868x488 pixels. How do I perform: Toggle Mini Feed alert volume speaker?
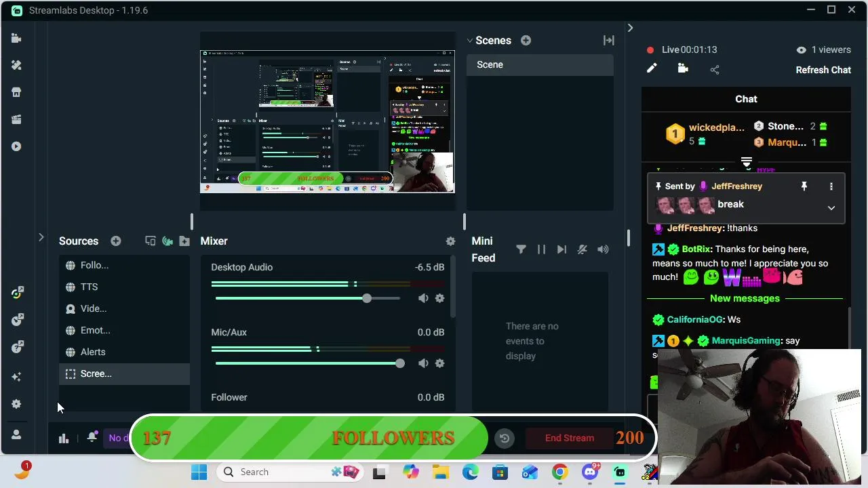coord(603,249)
